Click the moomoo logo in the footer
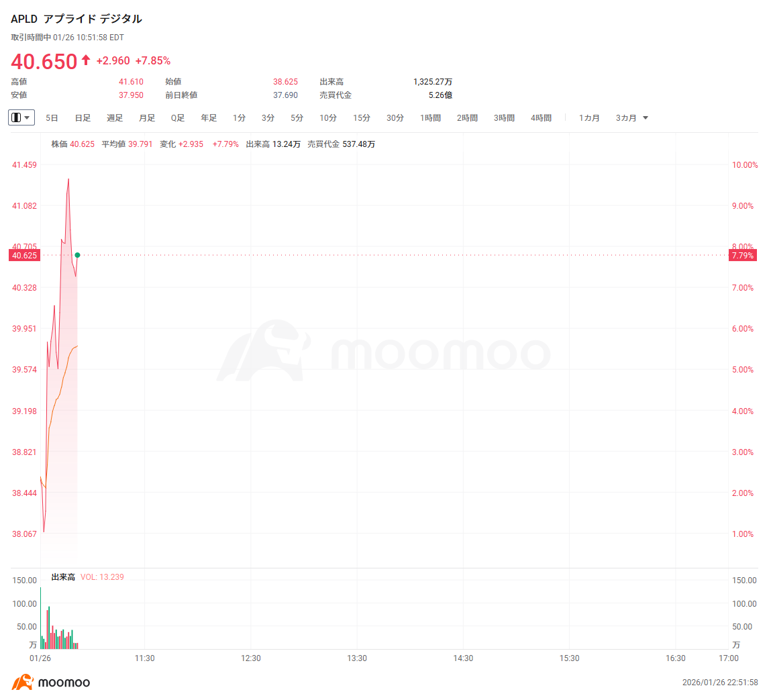Screen dimensions: 769x700 [51, 683]
